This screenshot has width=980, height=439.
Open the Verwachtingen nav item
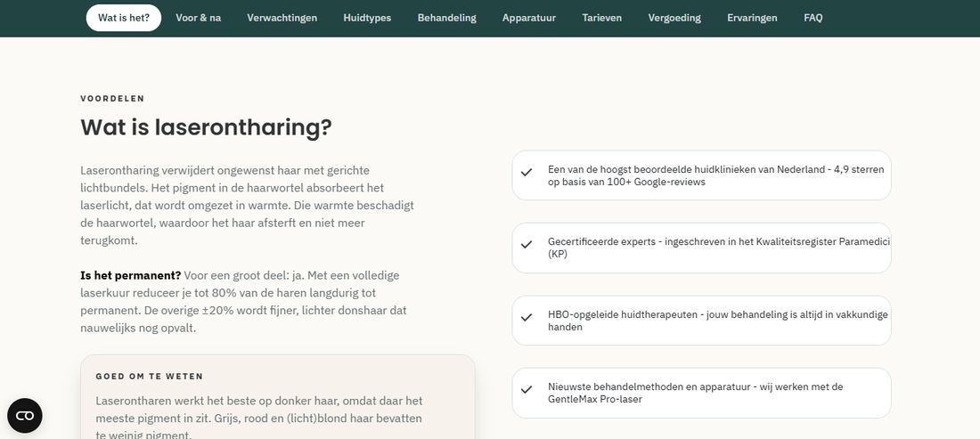click(282, 18)
